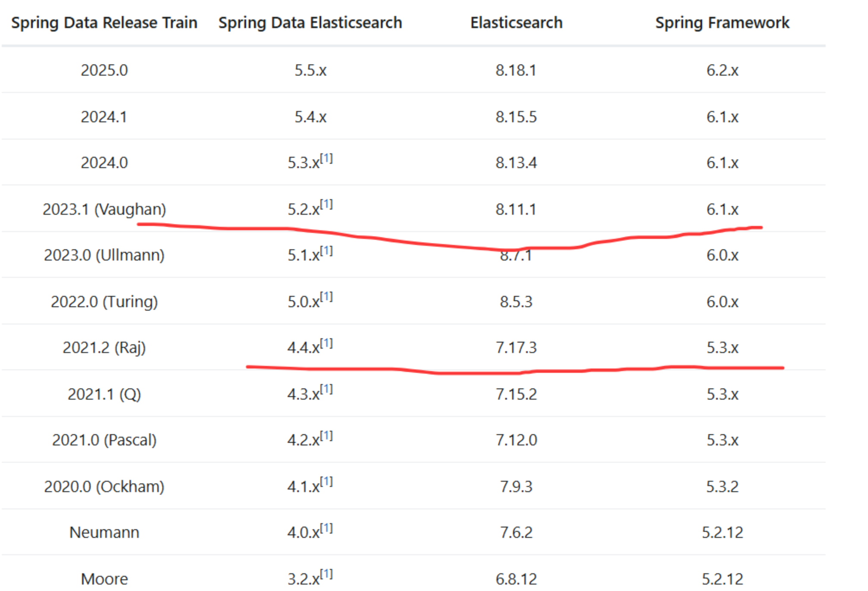Select the 2025.0 release train cell
The height and width of the screenshot is (591, 868).
coord(104,70)
